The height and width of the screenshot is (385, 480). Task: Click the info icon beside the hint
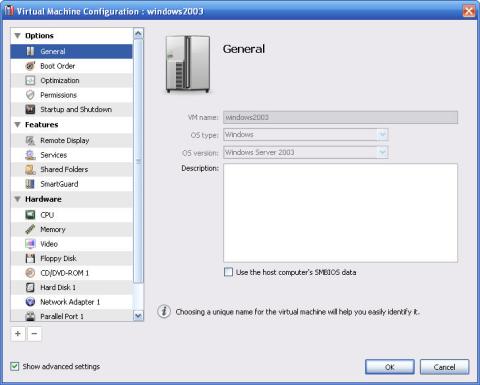click(164, 312)
